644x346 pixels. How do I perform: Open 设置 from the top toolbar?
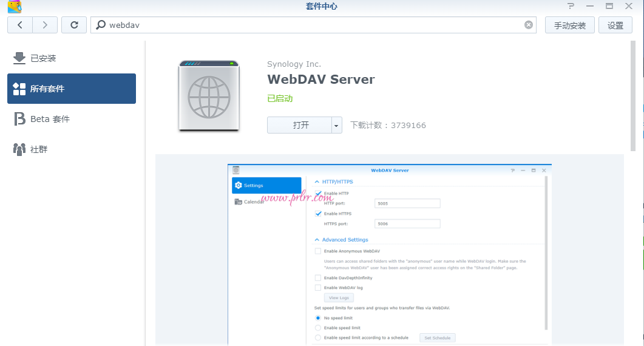click(615, 25)
